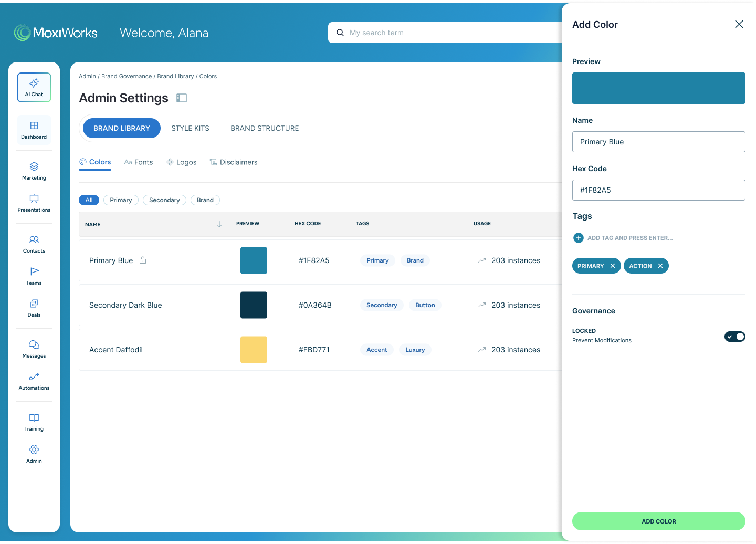Switch to the Style Kits tab
The image size is (756, 544).
(x=190, y=128)
